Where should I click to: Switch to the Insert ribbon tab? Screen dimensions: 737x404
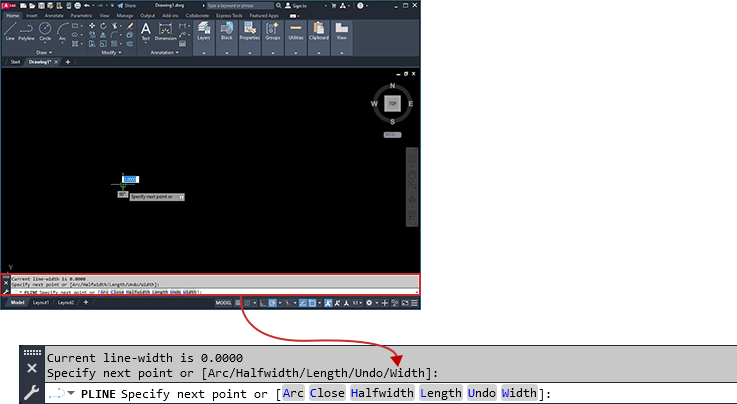pos(31,16)
